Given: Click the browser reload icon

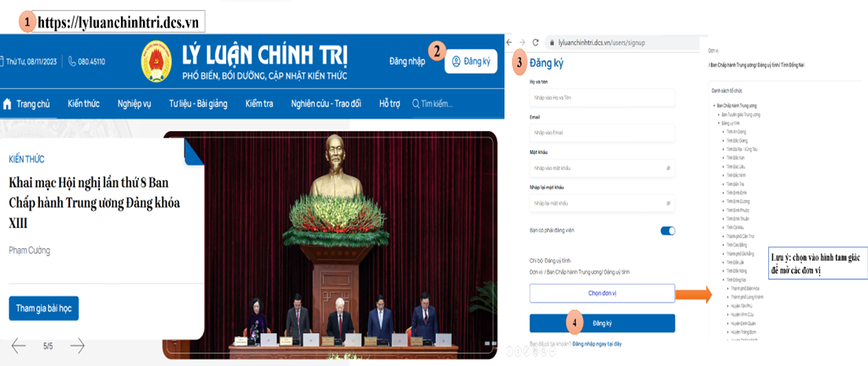Looking at the screenshot, I should coord(536,42).
